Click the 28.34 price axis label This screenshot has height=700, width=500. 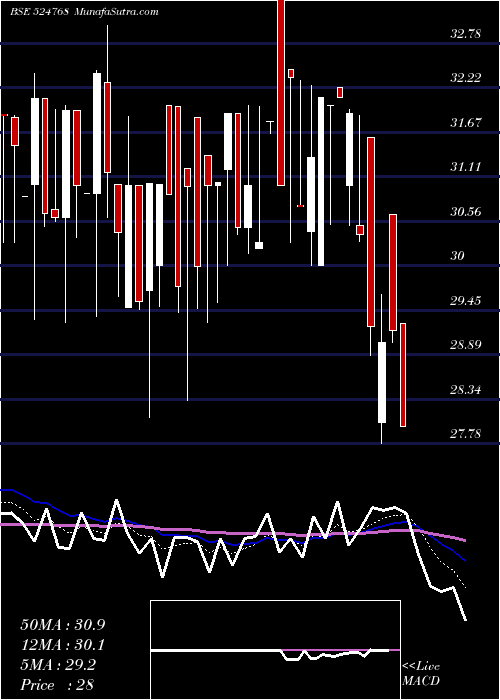(x=465, y=389)
